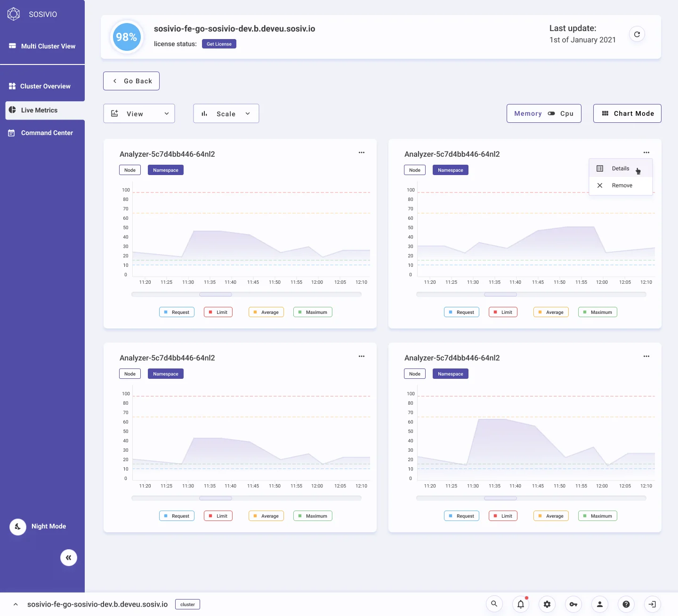Open the notifications bell
678x616 pixels.
(x=521, y=604)
